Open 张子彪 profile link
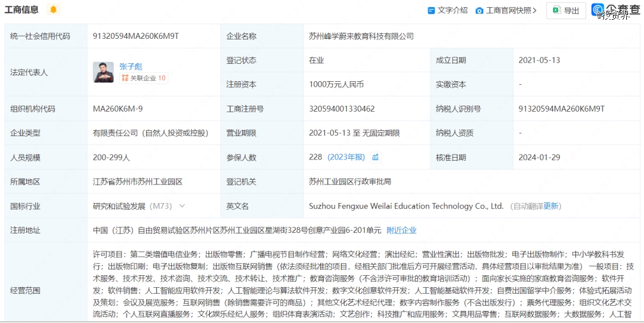 click(x=131, y=66)
